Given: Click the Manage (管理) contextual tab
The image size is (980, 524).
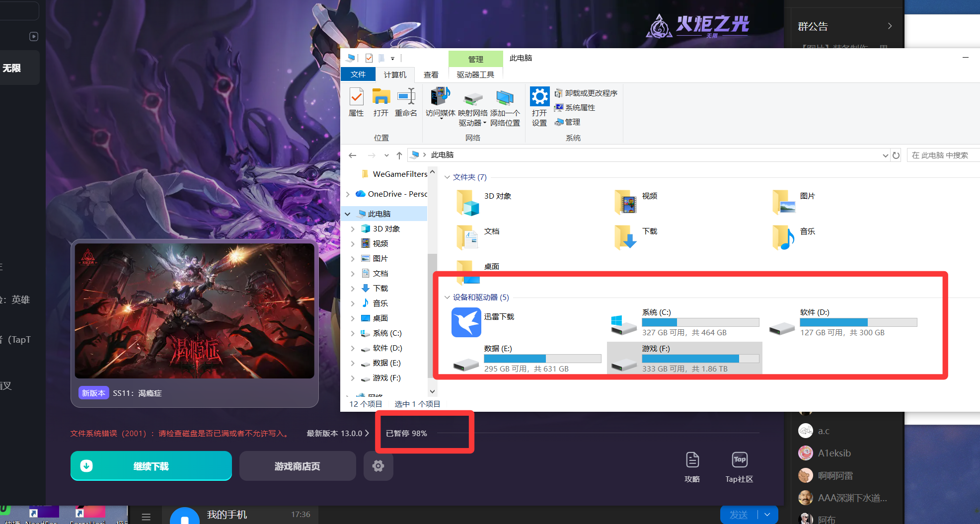Looking at the screenshot, I should tap(475, 59).
